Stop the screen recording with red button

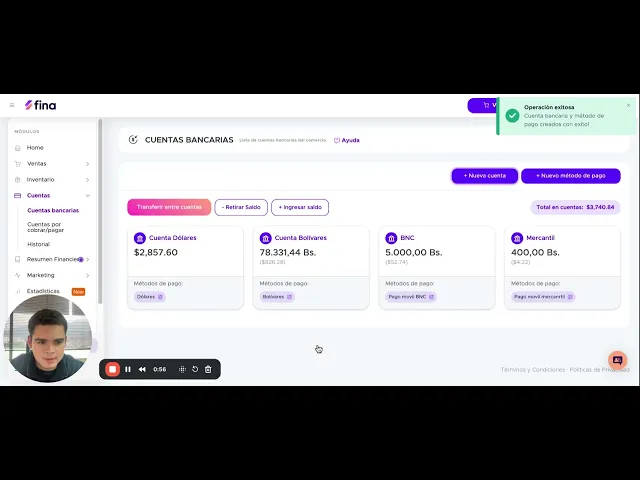[x=112, y=369]
